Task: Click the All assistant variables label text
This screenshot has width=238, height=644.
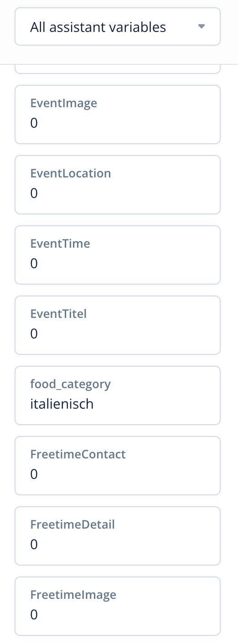Action: [x=98, y=27]
